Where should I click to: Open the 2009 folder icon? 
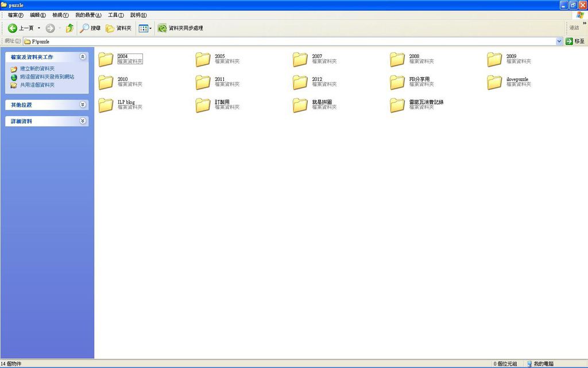pos(494,59)
